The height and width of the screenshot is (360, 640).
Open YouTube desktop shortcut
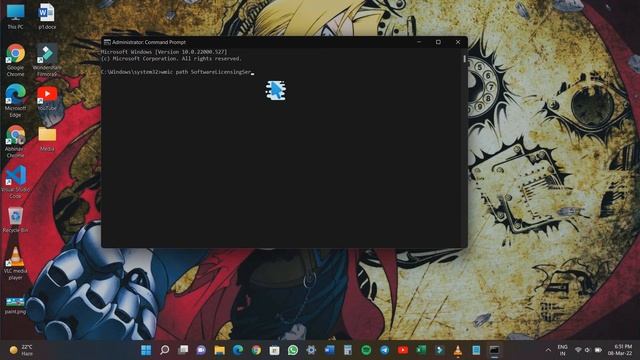pos(47,98)
